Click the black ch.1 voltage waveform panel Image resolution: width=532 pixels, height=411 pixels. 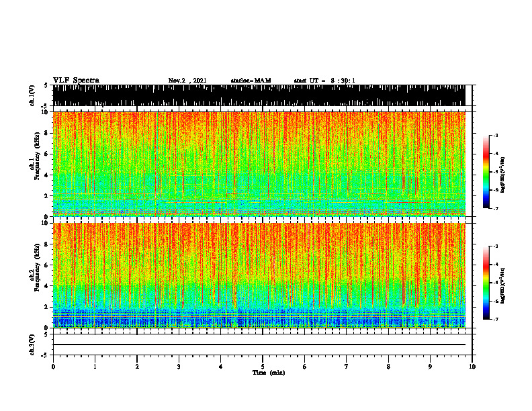pyautogui.click(x=259, y=95)
